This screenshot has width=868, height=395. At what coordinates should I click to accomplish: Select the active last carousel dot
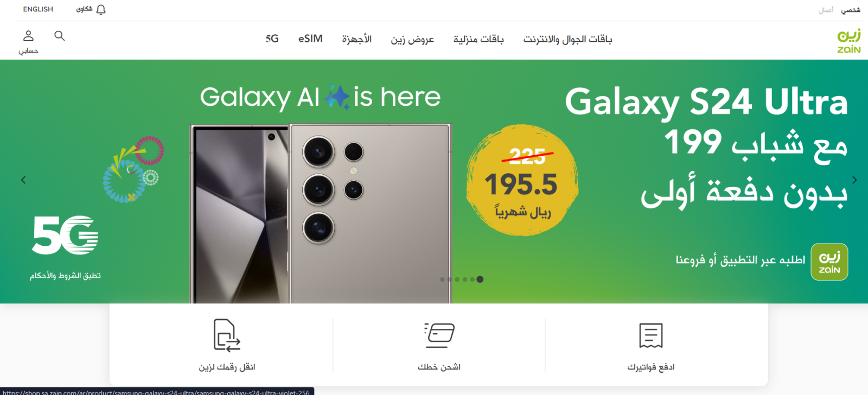[x=480, y=279]
